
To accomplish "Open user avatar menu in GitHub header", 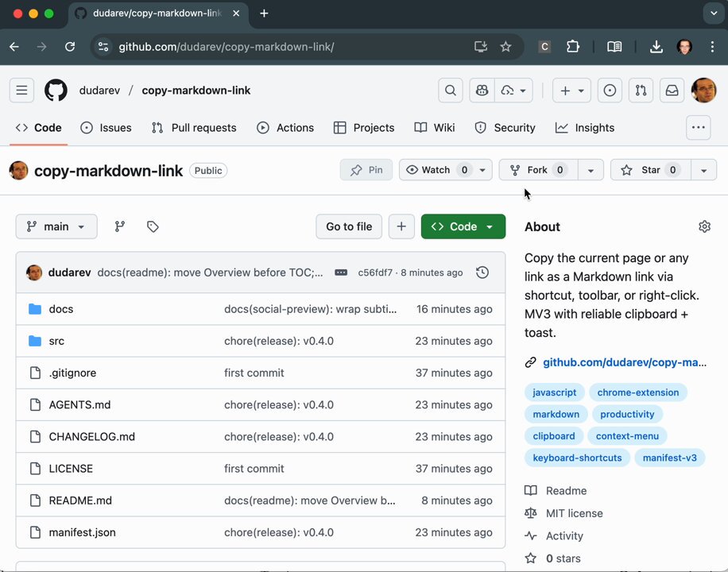I will point(704,90).
